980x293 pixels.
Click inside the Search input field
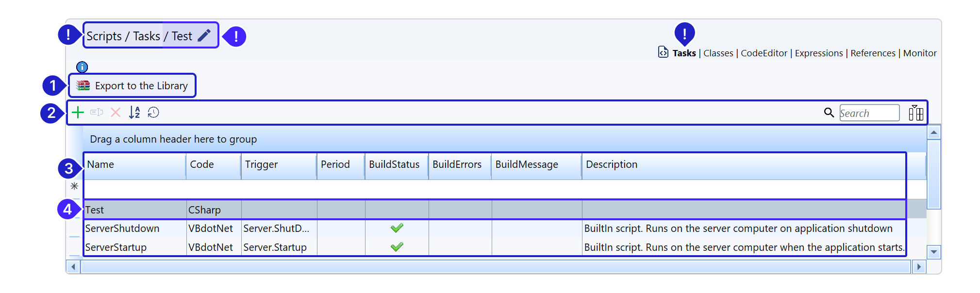[868, 113]
